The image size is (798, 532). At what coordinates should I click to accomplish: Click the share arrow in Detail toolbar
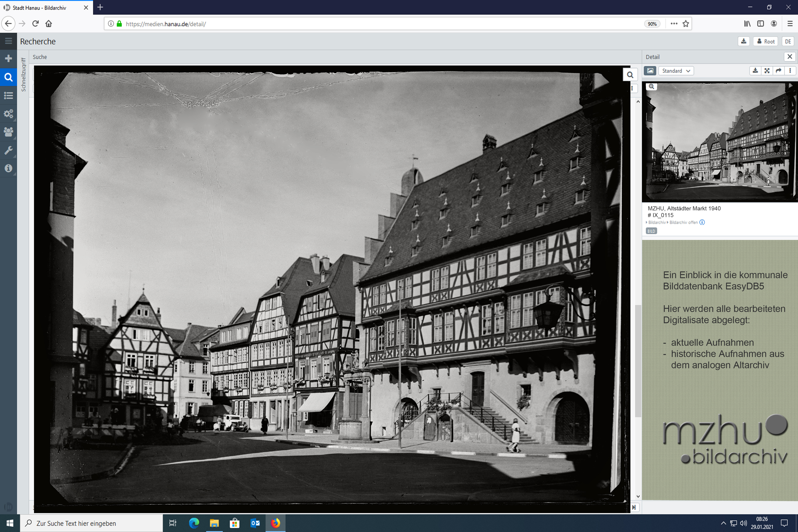point(778,70)
